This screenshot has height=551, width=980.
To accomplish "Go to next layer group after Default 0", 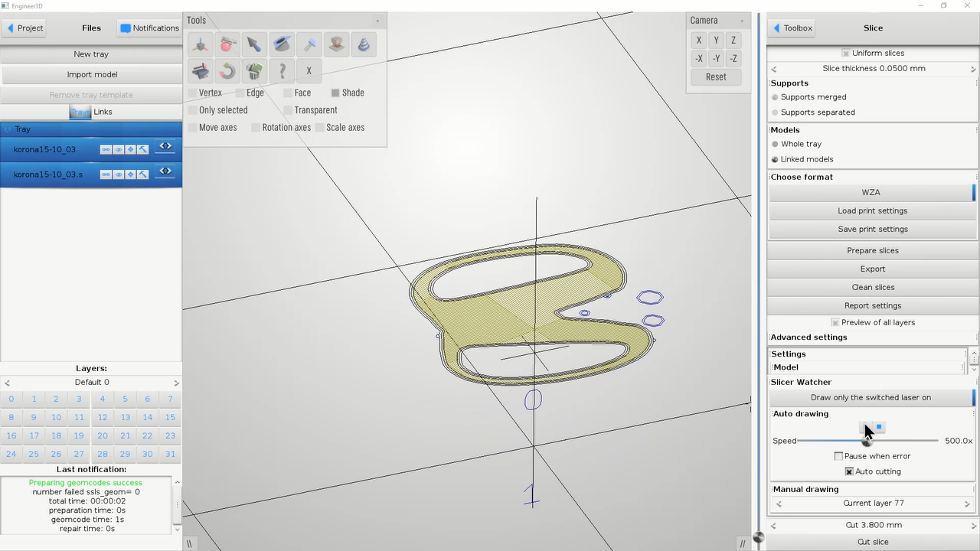I will (x=176, y=383).
